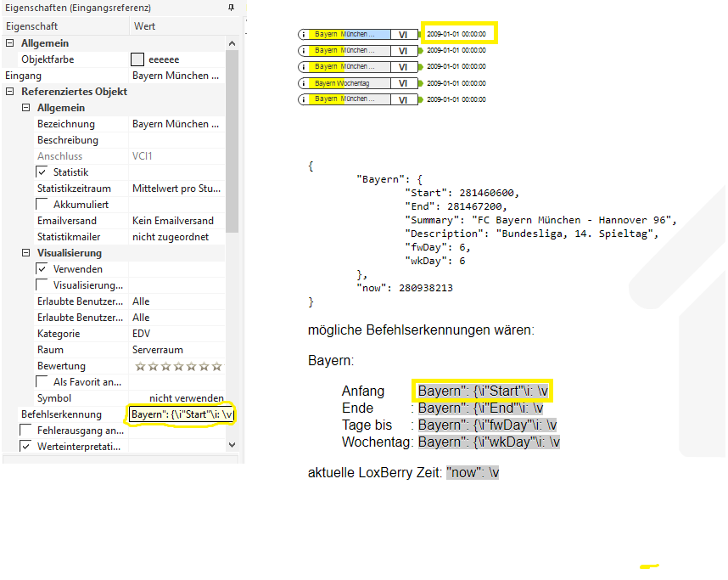Click the JSON line "End": 281467200
This screenshot has width=728, height=580.
click(x=456, y=206)
